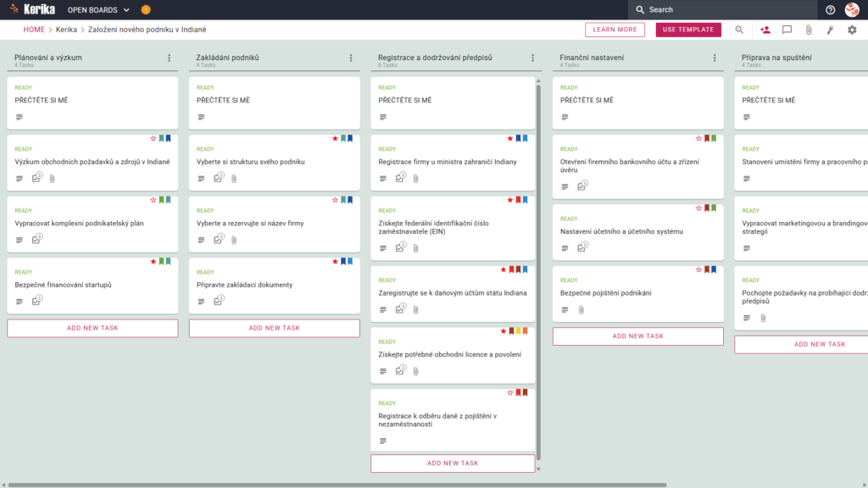Add new task in Registrace a dodržování column
Viewport: 868px width, 488px height.
point(453,463)
